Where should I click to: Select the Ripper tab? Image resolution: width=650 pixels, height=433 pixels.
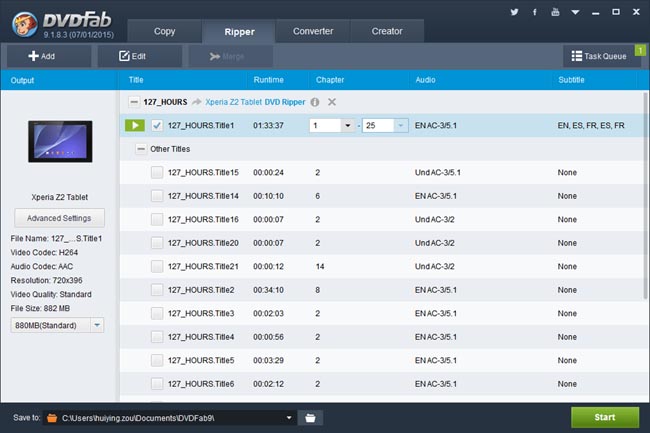pyautogui.click(x=239, y=31)
